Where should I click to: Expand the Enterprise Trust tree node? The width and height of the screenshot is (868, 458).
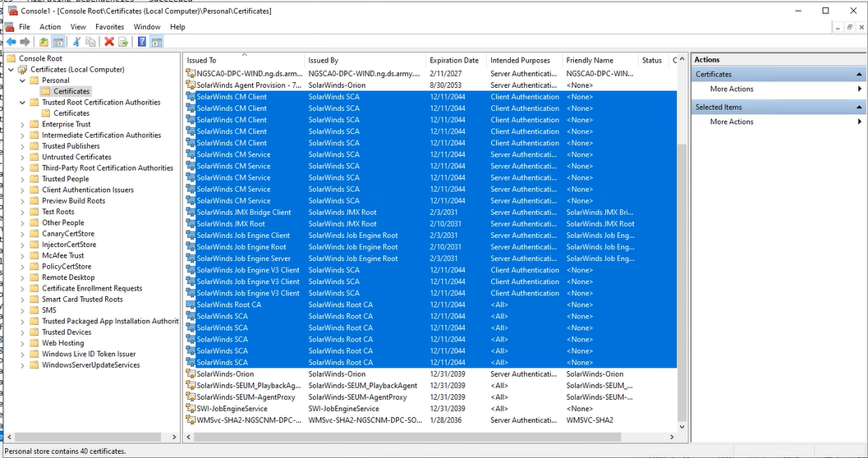tap(22, 125)
